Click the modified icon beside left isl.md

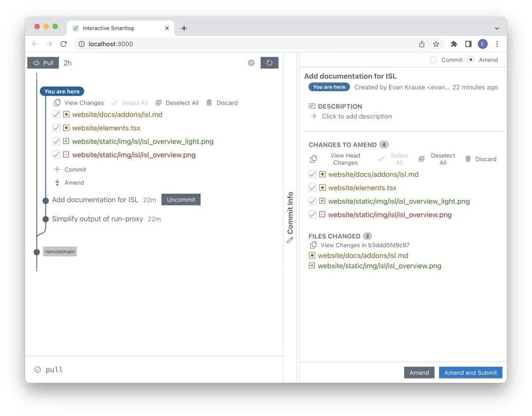pos(66,114)
